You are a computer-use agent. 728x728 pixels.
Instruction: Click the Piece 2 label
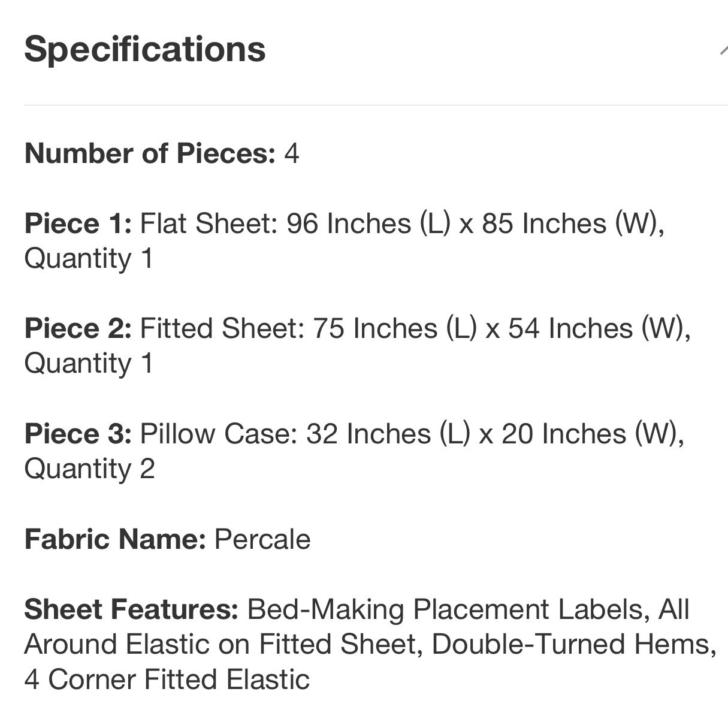(x=78, y=328)
